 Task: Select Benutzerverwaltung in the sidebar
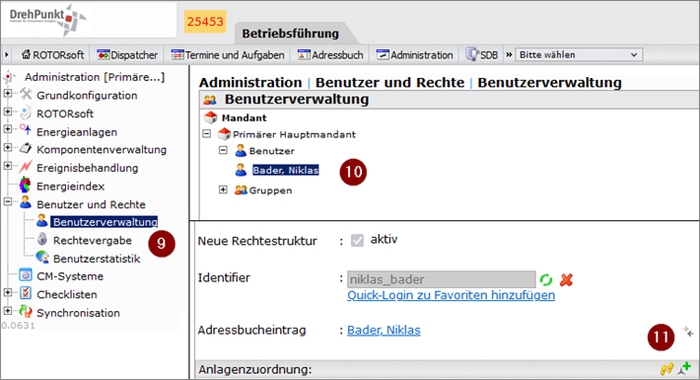pos(105,222)
